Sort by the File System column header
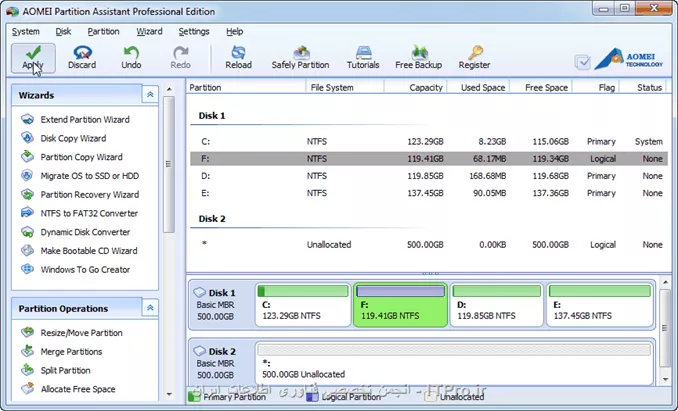This screenshot has width=678, height=411. click(345, 87)
